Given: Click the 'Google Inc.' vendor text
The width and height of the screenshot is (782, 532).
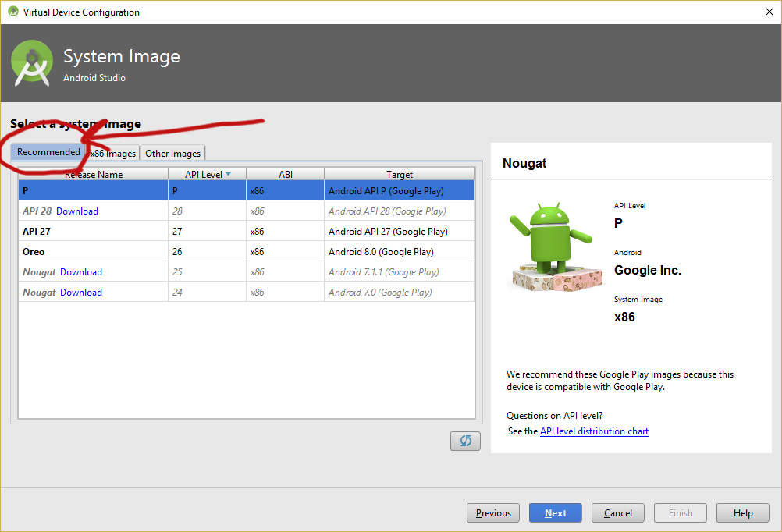Looking at the screenshot, I should coord(647,270).
